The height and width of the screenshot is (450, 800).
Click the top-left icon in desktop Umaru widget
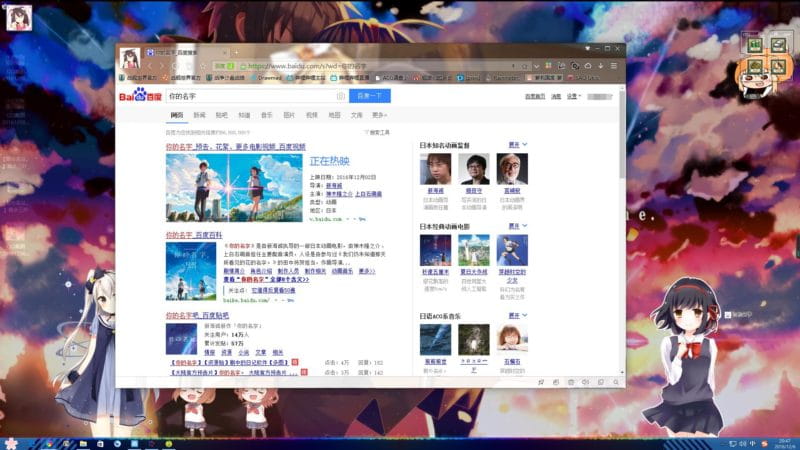[755, 45]
